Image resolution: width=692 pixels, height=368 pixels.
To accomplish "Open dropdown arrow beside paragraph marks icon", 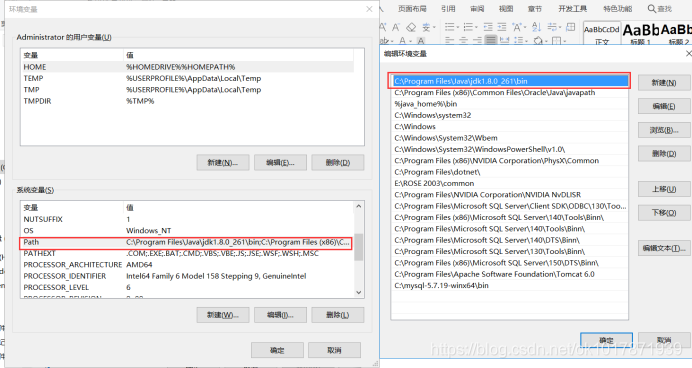I will click(560, 27).
